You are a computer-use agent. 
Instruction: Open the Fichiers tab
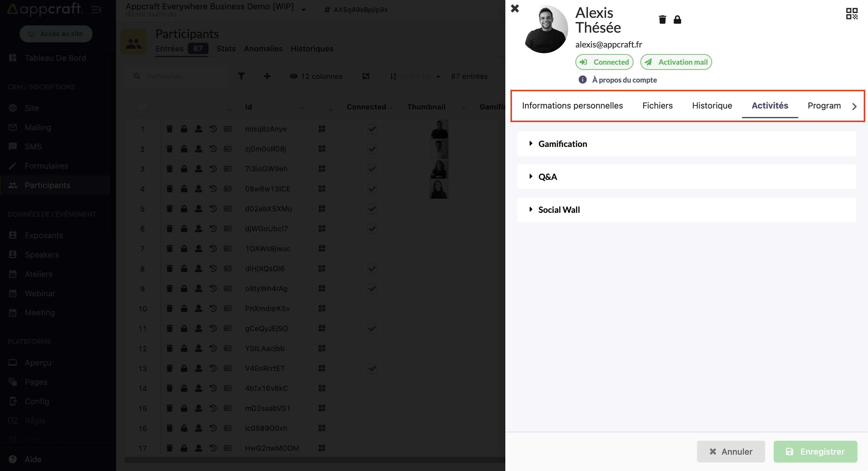click(657, 106)
